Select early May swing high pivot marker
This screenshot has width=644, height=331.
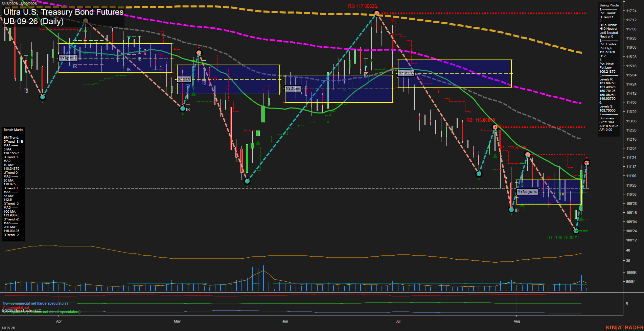(199, 52)
